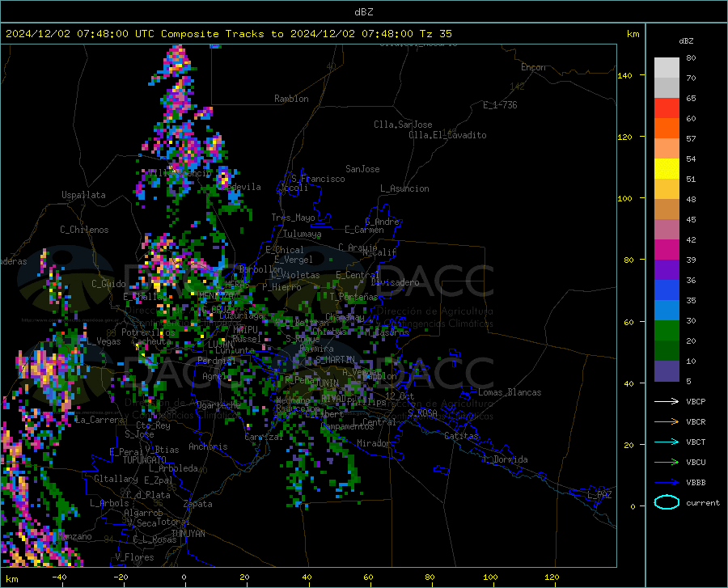Image resolution: width=728 pixels, height=588 pixels.
Task: Click the dBZ title at top
Action: (363, 12)
